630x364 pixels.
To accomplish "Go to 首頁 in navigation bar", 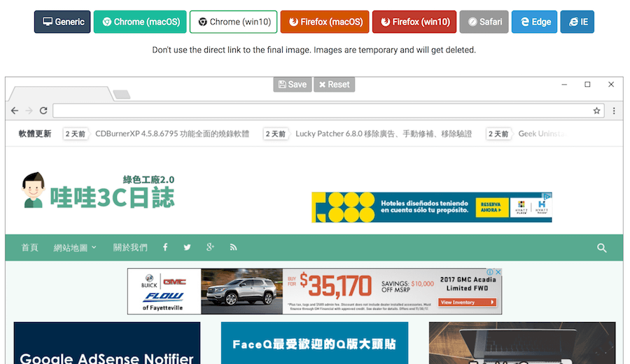I will pos(29,248).
